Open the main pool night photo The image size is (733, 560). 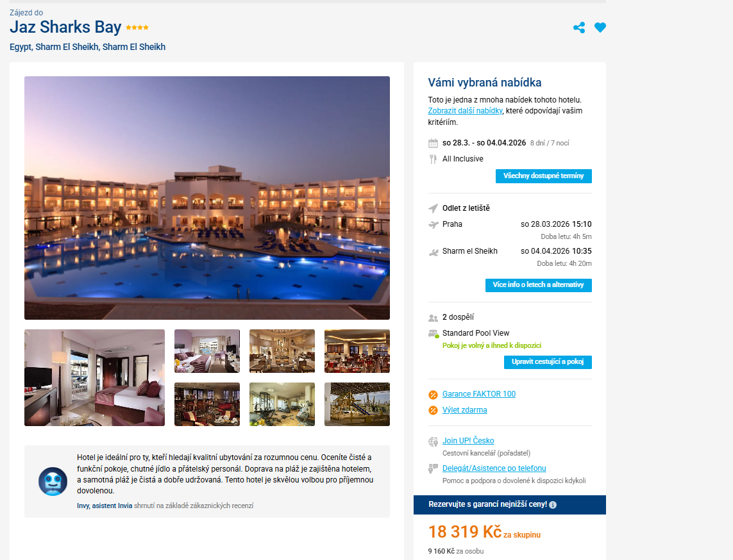207,198
